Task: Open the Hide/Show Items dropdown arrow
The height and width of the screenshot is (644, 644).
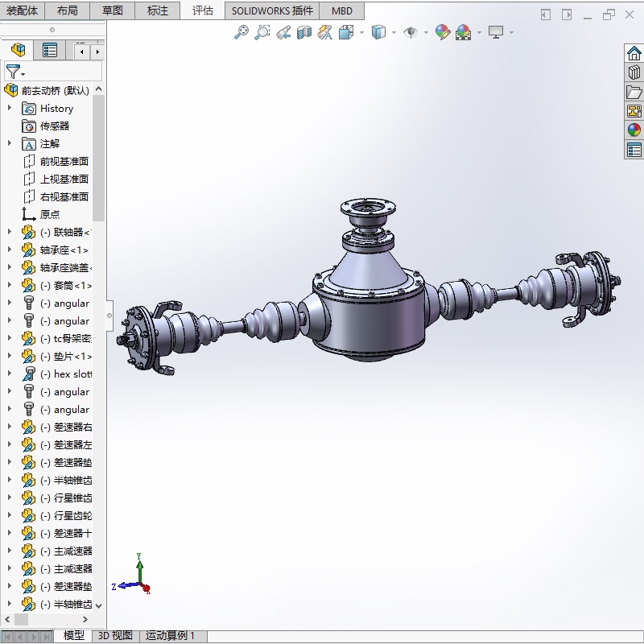Action: (x=426, y=32)
